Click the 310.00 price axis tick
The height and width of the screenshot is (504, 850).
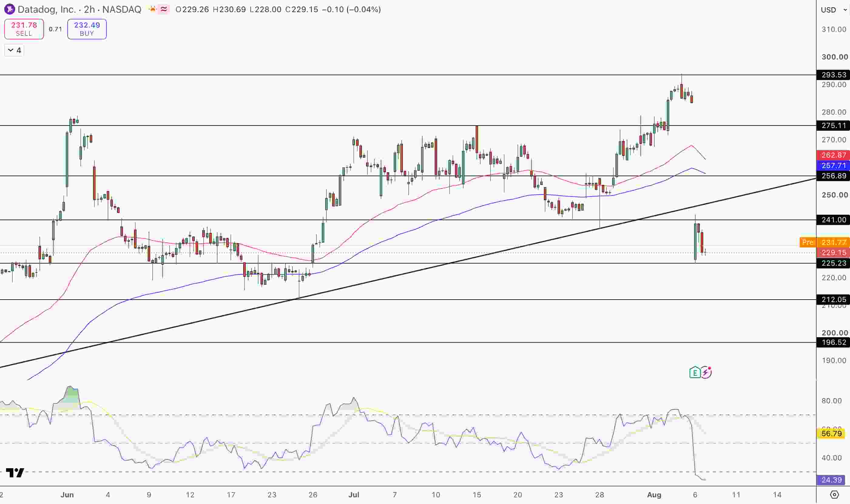click(834, 29)
